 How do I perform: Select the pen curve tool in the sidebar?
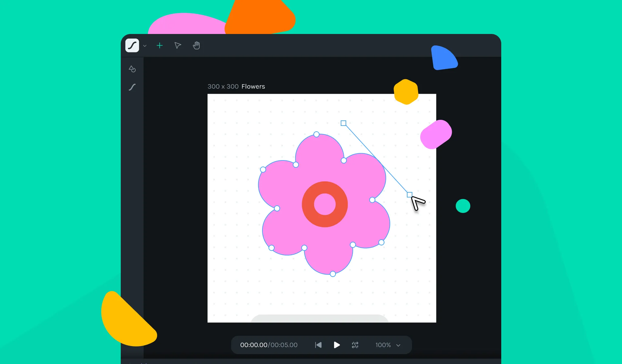(x=132, y=87)
